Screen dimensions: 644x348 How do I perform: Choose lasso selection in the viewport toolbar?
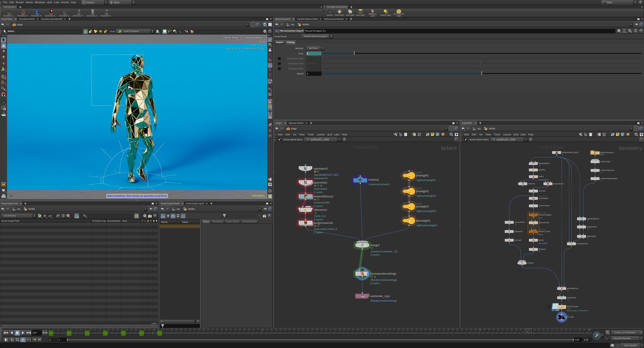(x=170, y=31)
